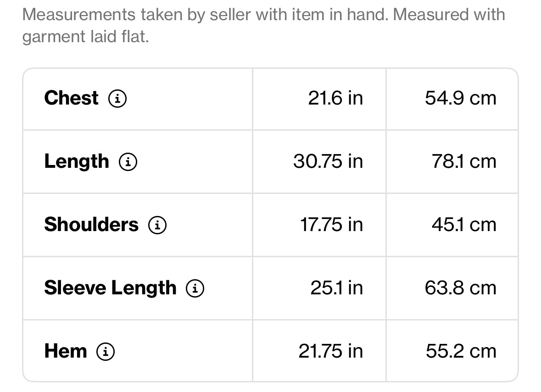Viewport: 541px width, 392px height.
Task: Open the Hem measurement info icon
Action: tap(106, 352)
